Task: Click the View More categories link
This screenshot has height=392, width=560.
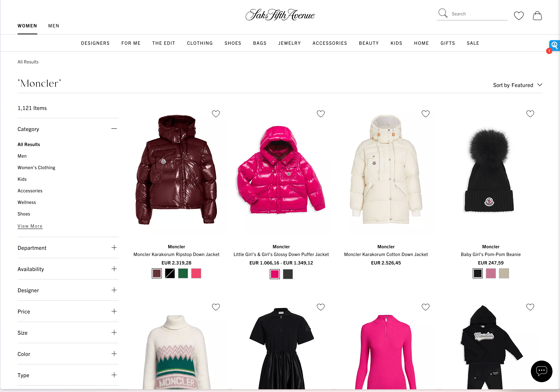Action: (30, 226)
